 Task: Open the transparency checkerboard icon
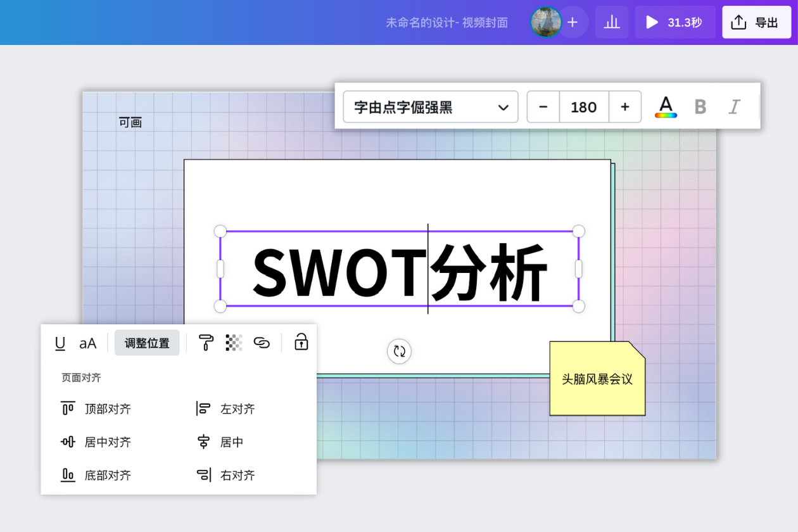pyautogui.click(x=234, y=343)
